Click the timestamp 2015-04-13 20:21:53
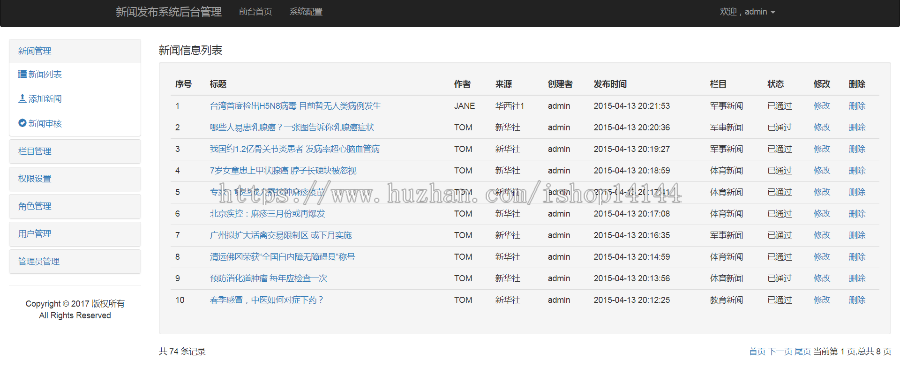900x383 pixels. [x=632, y=106]
